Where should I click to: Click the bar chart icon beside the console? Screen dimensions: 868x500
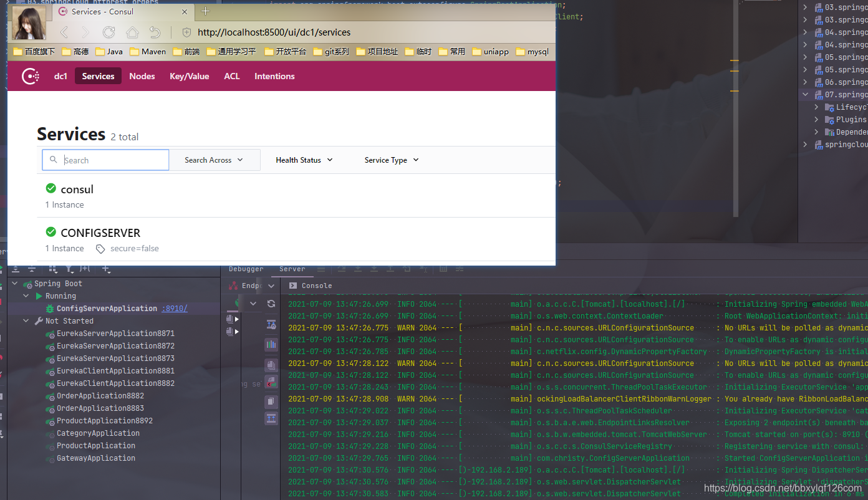tap(271, 344)
